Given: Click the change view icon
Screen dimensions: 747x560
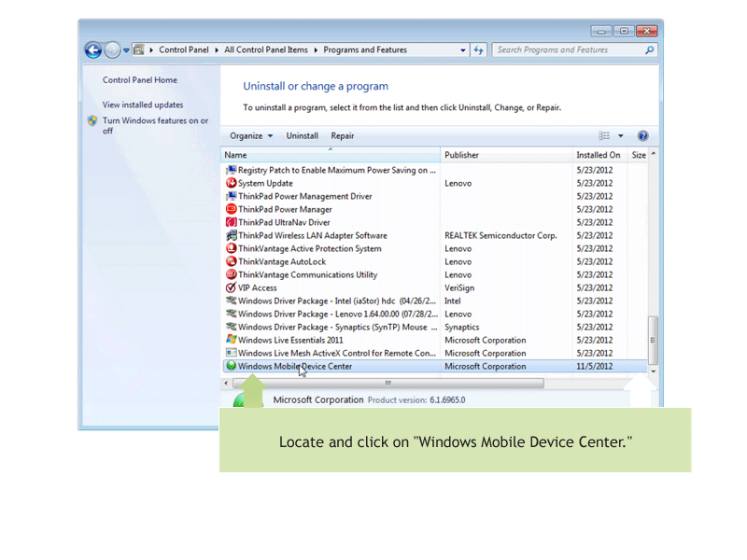Looking at the screenshot, I should 604,135.
